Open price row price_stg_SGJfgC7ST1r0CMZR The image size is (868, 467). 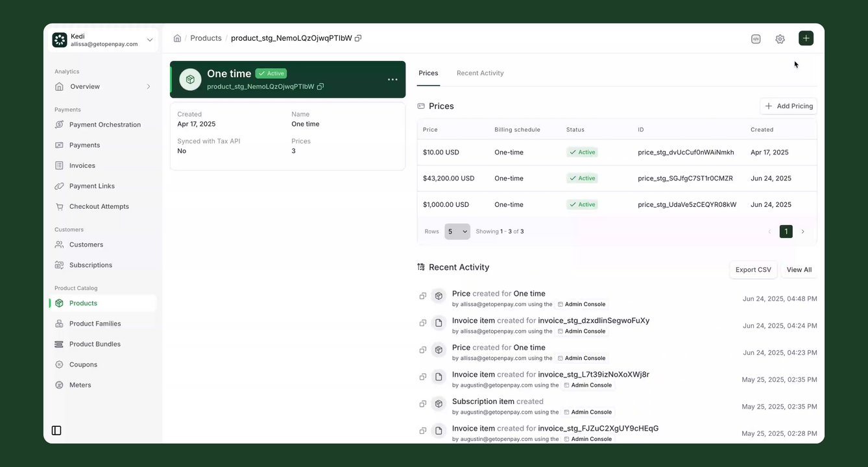coord(617,178)
